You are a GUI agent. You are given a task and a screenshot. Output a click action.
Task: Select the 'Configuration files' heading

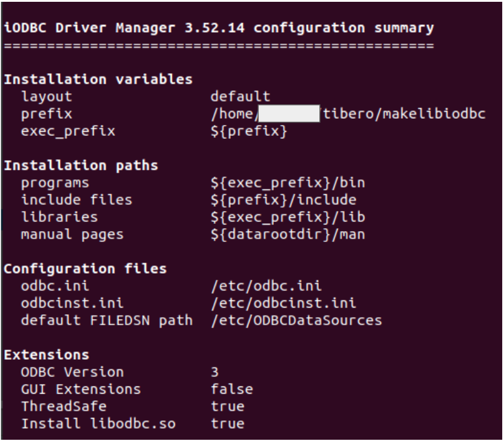(x=85, y=269)
